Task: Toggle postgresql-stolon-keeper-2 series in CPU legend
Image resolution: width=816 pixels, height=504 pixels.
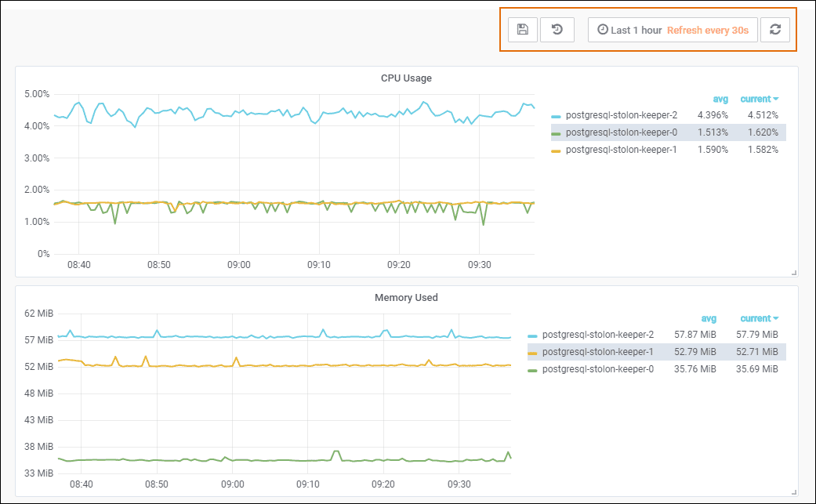Action: click(621, 115)
